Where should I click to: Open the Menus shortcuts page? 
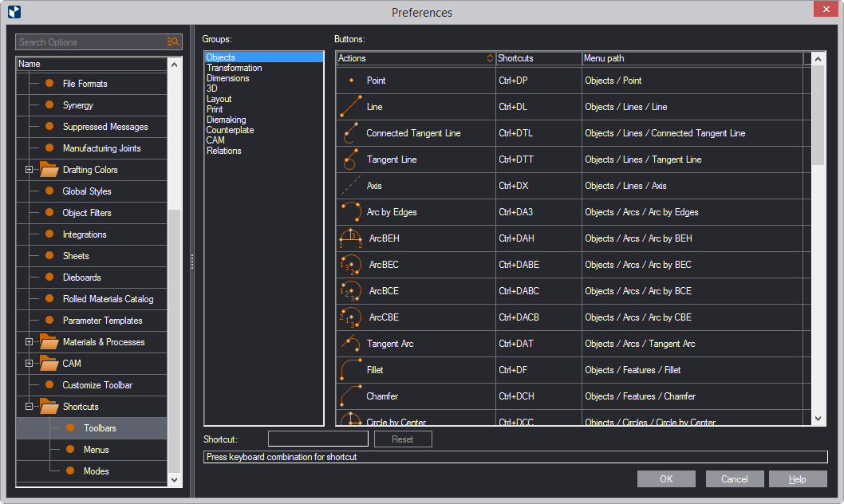(96, 450)
